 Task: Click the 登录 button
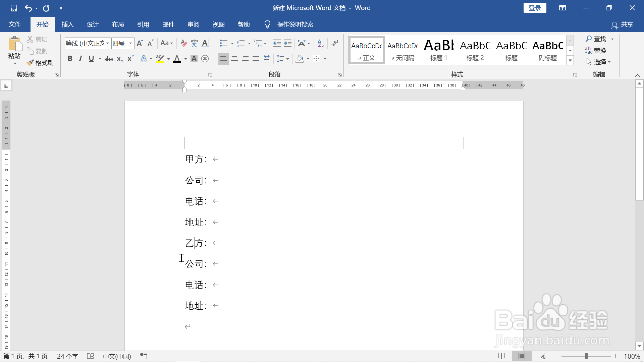tap(535, 8)
